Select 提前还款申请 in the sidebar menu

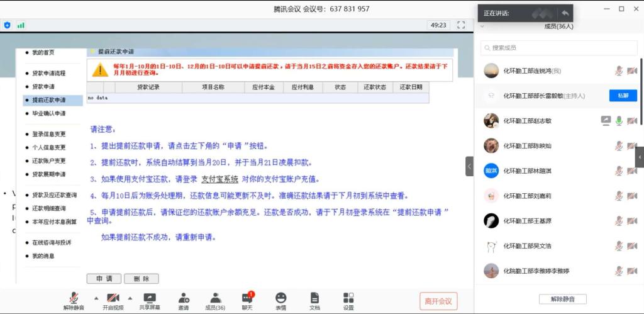click(x=49, y=100)
